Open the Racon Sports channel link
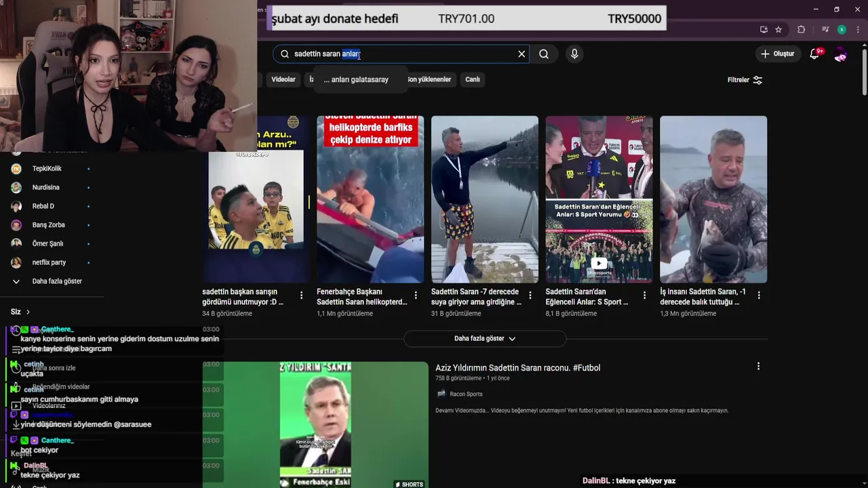 [466, 394]
